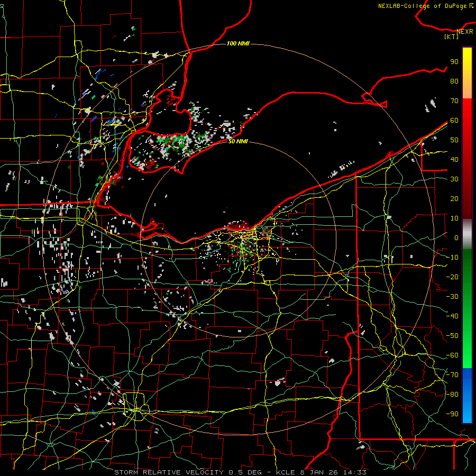Viewport: 476px width, 476px height.
Task: Click the -50 value on the velocity scale
Action: [452, 336]
